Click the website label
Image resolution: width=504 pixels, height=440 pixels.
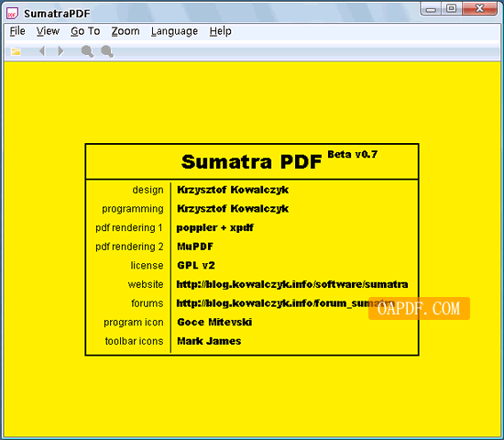146,284
